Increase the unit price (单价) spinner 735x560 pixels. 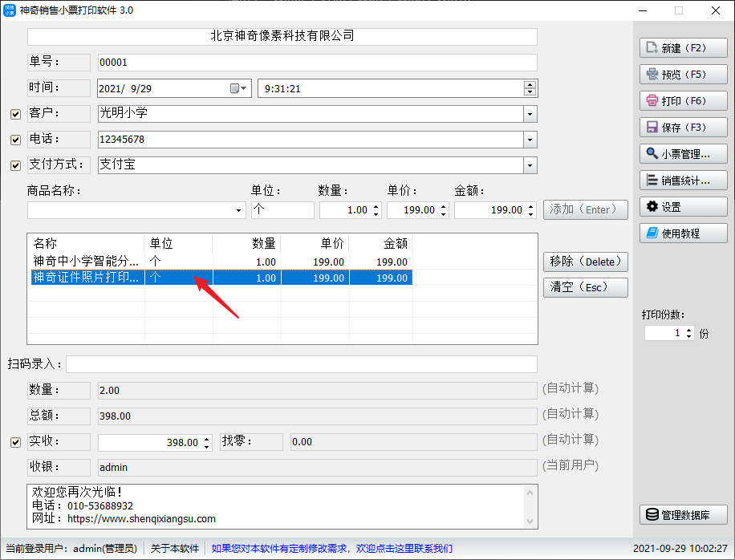click(x=444, y=206)
